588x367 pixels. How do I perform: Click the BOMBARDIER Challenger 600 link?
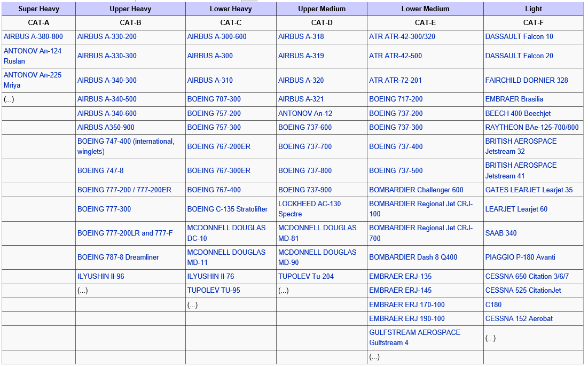point(416,190)
